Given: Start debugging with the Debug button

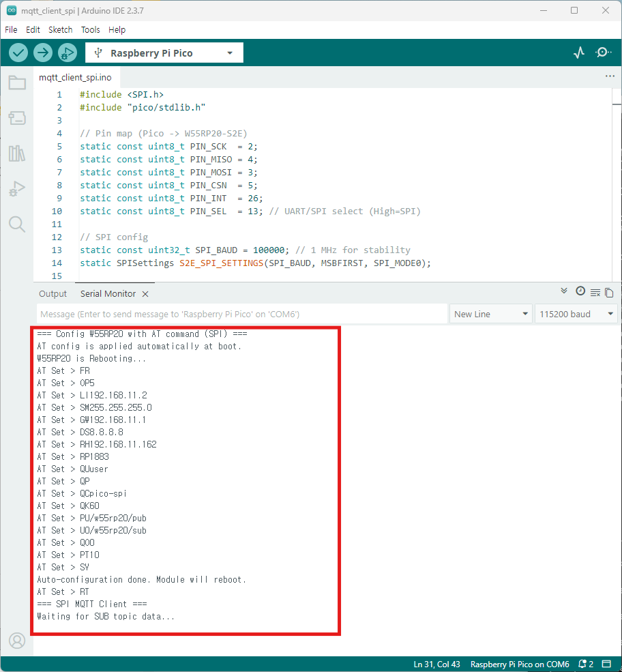Looking at the screenshot, I should (68, 53).
